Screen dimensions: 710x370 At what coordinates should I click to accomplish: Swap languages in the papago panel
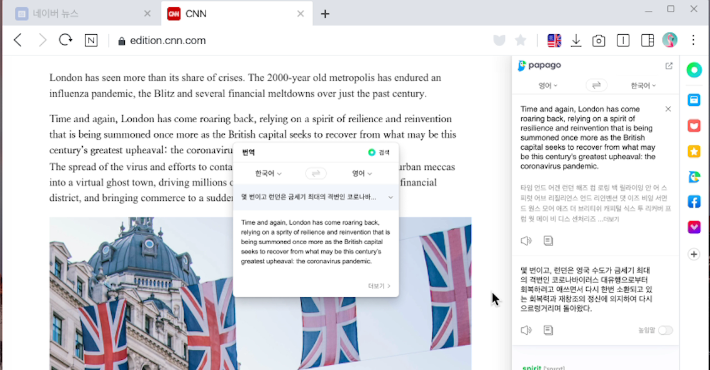click(x=596, y=85)
